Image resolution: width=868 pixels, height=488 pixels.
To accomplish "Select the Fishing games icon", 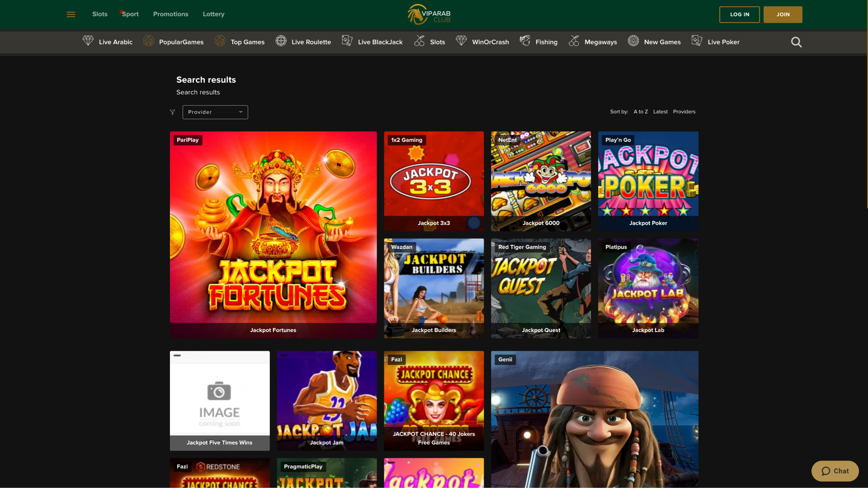I will pos(525,42).
